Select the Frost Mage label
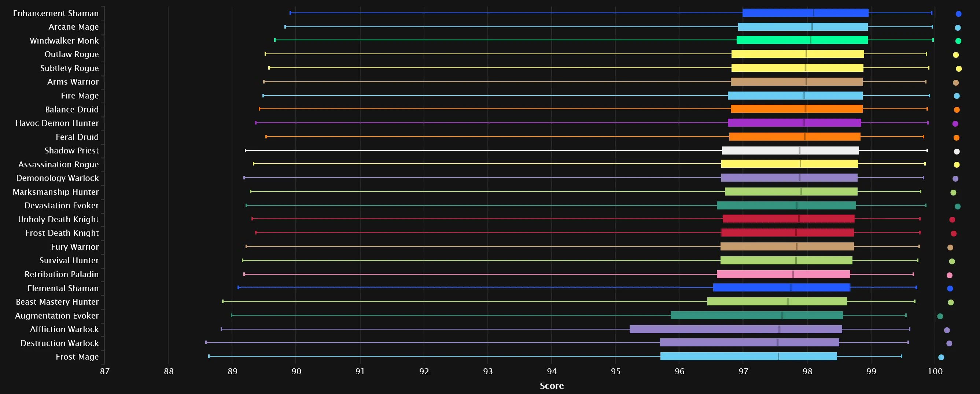Screen dimensions: 980x394 pos(77,357)
